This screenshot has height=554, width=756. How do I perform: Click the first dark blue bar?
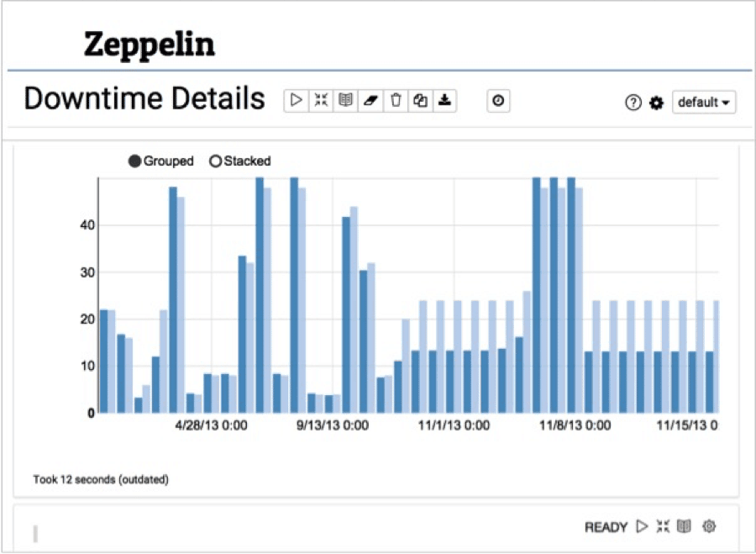pyautogui.click(x=103, y=361)
